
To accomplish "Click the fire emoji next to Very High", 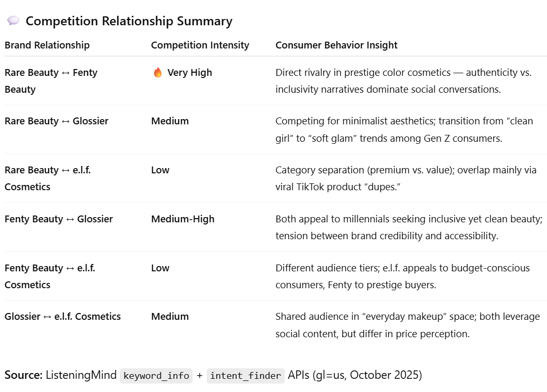I will (x=158, y=73).
